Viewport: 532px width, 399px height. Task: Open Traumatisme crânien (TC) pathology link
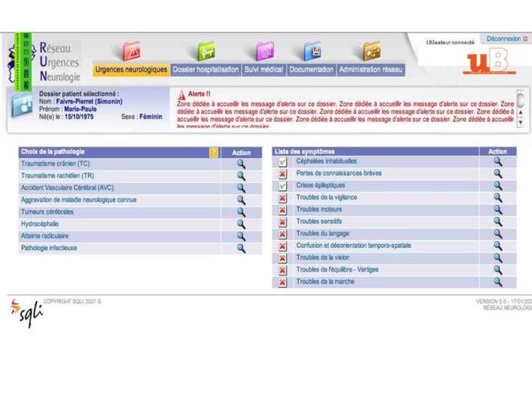point(56,164)
